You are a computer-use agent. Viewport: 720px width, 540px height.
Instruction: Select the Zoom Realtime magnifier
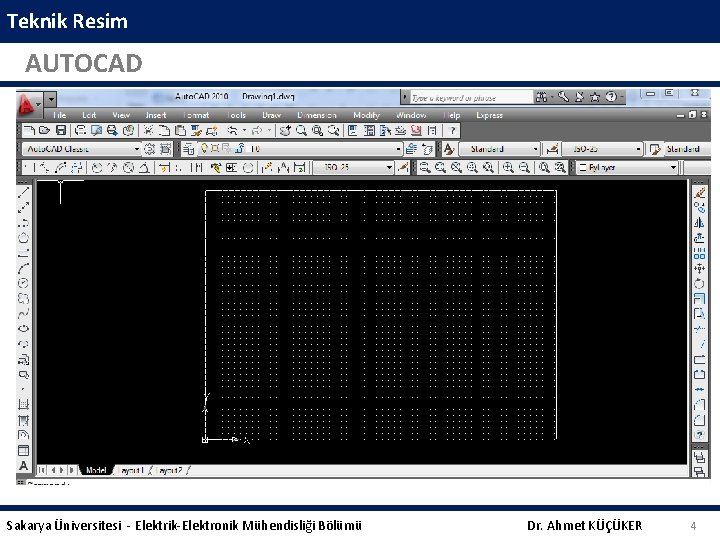(x=301, y=131)
